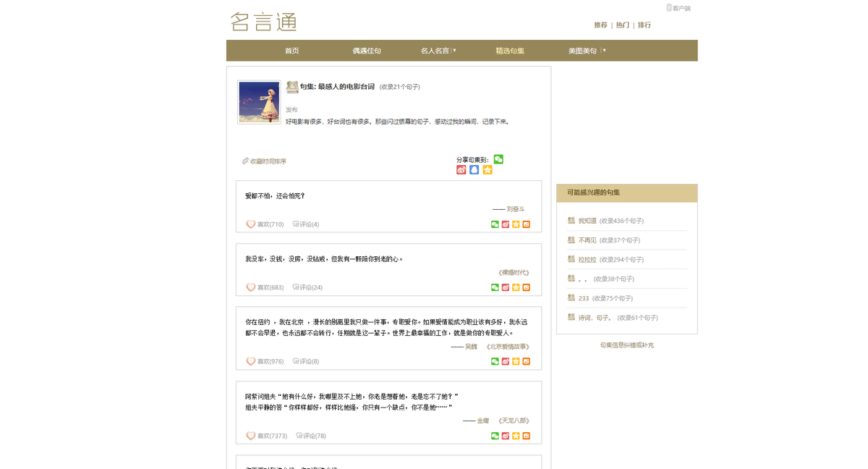Share 北京爱情故事 quote to Weibo
Image resolution: width=868 pixels, height=469 pixels.
coord(506,361)
